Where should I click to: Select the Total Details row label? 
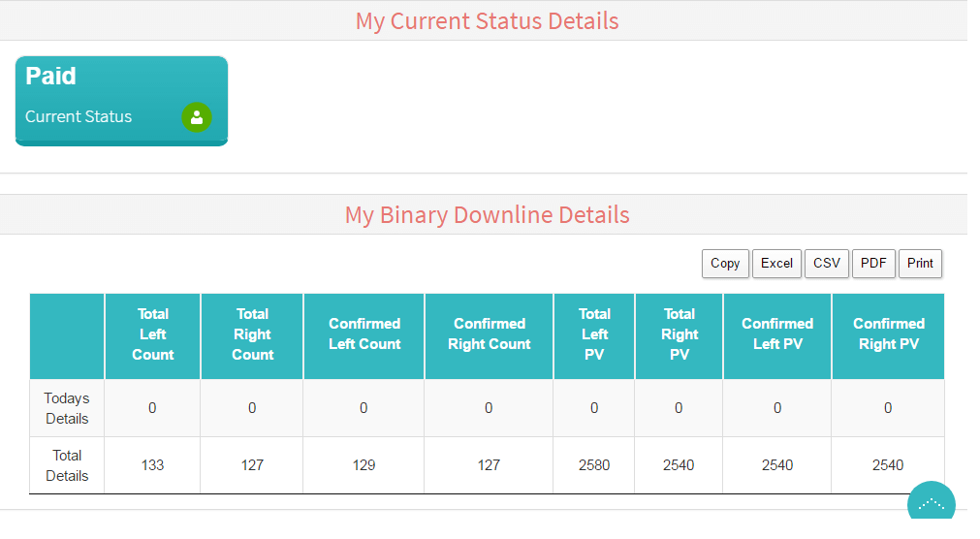pos(67,465)
